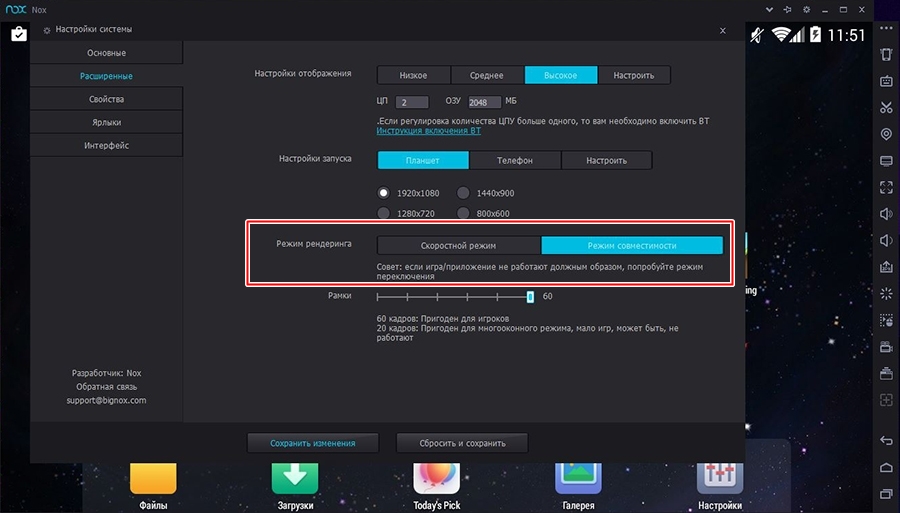Click the video recorder camera icon
Screen dimensions: 900x513
point(886,347)
